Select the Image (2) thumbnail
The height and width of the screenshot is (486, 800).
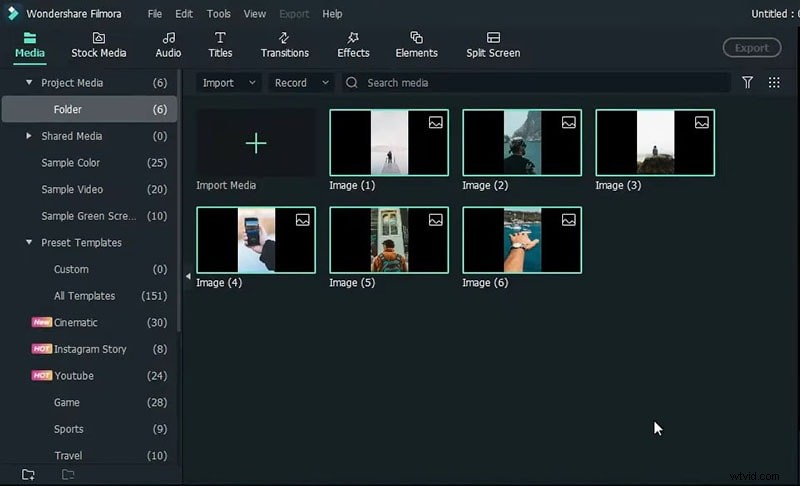[x=522, y=143]
